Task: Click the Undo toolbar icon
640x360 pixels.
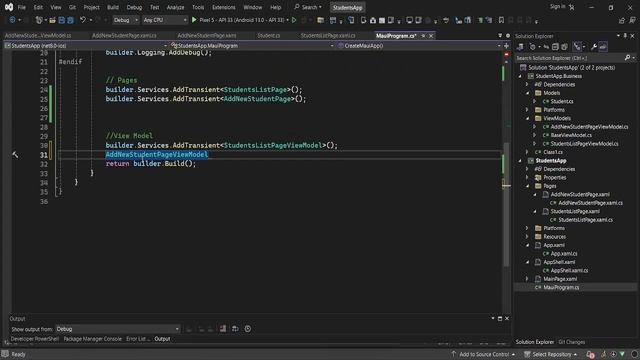Action: click(x=82, y=20)
